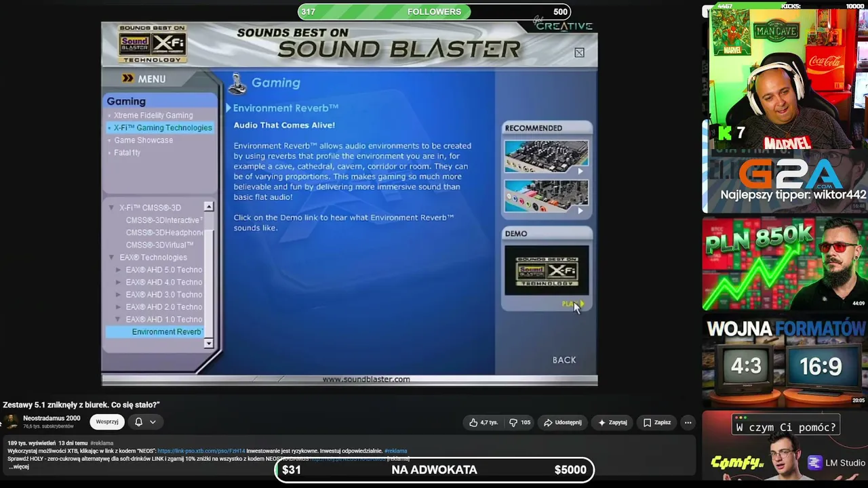Click the BACK button
Screen dimensions: 868x488
pyautogui.click(x=564, y=360)
